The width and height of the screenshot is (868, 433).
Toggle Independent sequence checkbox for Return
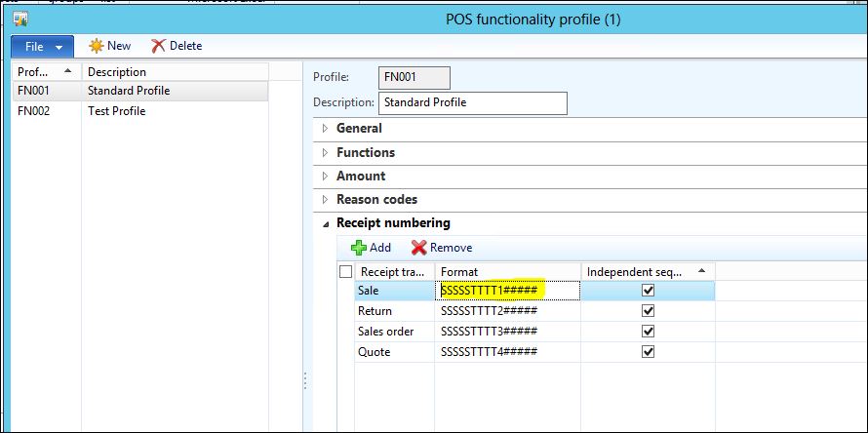click(648, 311)
